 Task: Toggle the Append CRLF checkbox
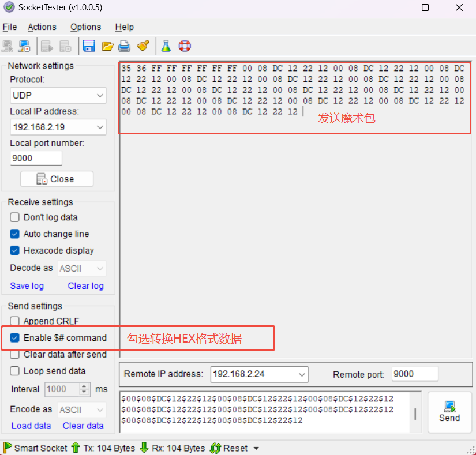click(x=15, y=321)
